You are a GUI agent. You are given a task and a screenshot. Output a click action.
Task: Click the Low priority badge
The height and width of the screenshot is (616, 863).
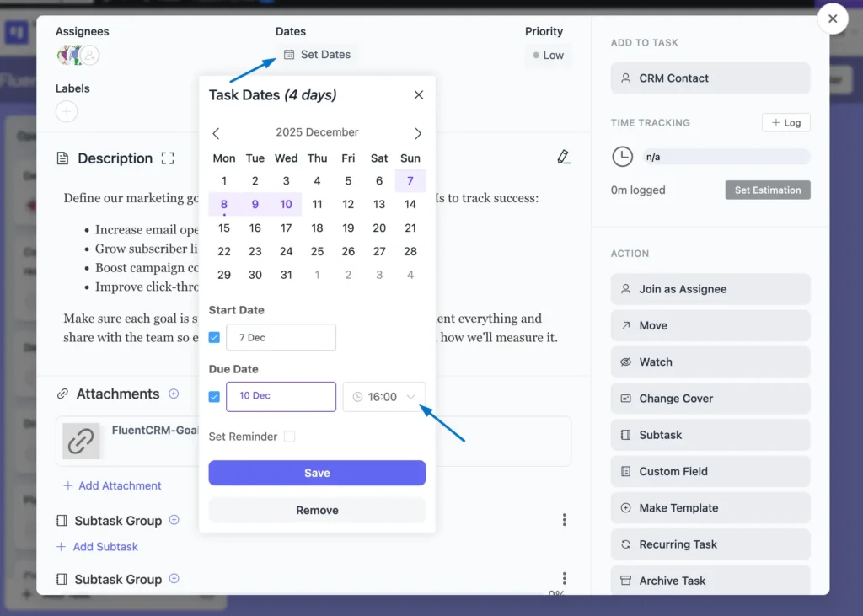tap(548, 56)
